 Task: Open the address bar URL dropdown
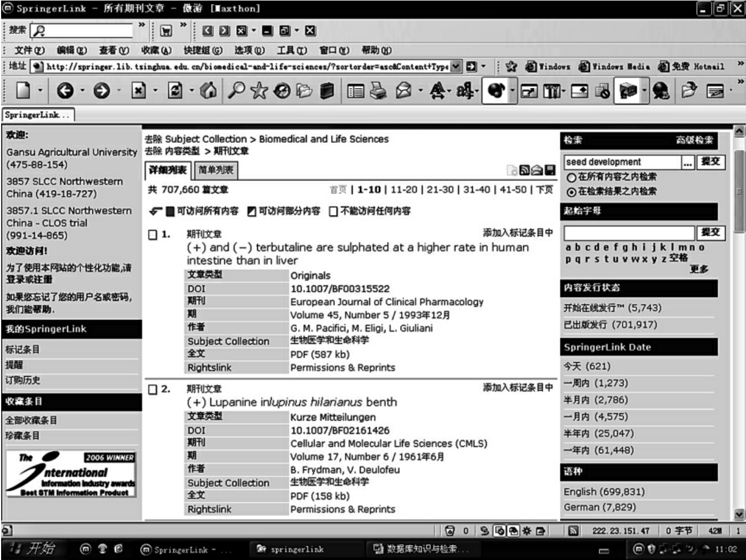(x=455, y=67)
